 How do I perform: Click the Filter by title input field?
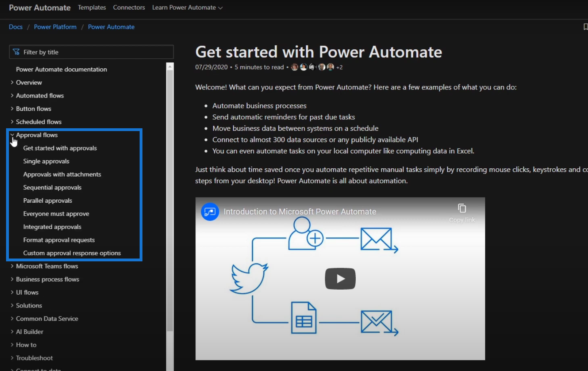(x=91, y=52)
